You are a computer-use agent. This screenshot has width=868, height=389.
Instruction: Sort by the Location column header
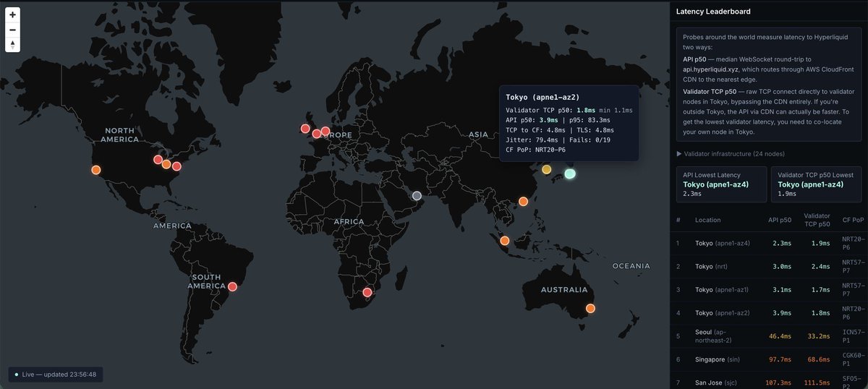point(707,220)
